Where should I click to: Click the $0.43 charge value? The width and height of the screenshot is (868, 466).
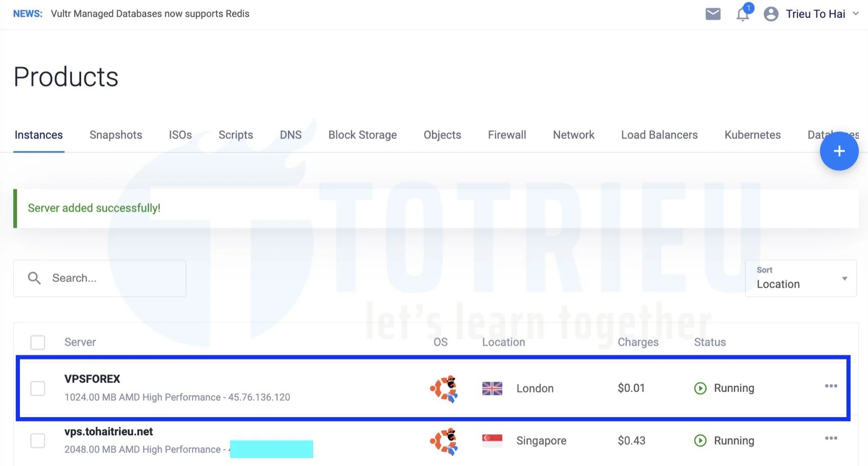(632, 440)
